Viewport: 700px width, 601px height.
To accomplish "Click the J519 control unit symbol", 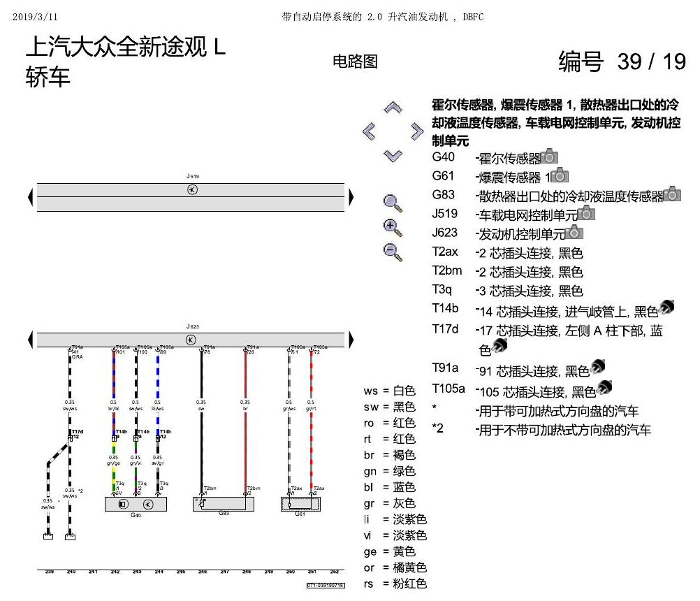I will click(x=192, y=190).
